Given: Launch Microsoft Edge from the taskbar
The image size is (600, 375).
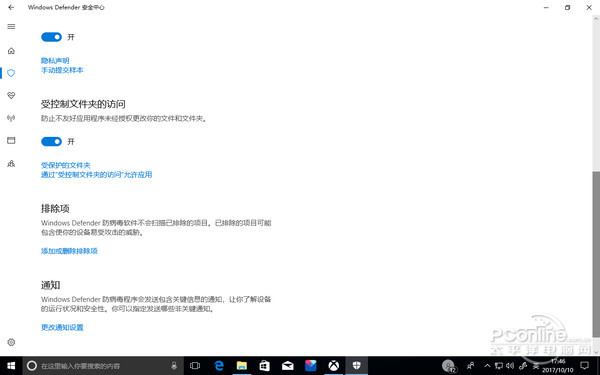Looking at the screenshot, I should [219, 366].
